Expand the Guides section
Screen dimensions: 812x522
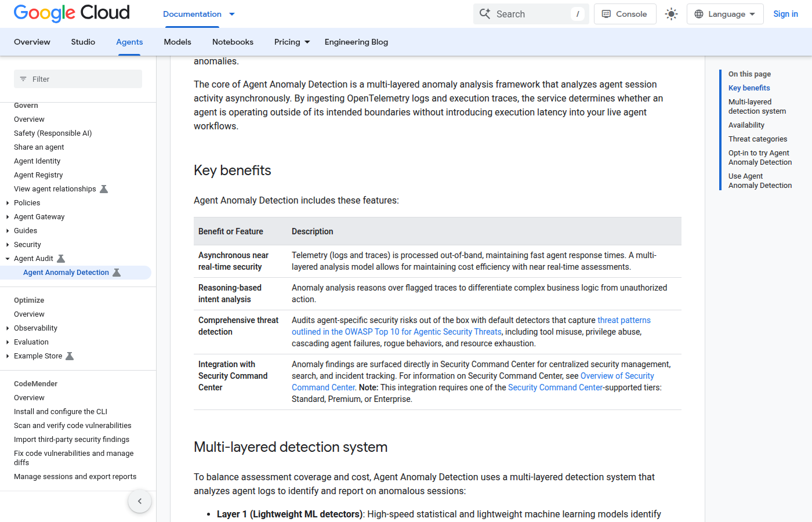pos(8,231)
